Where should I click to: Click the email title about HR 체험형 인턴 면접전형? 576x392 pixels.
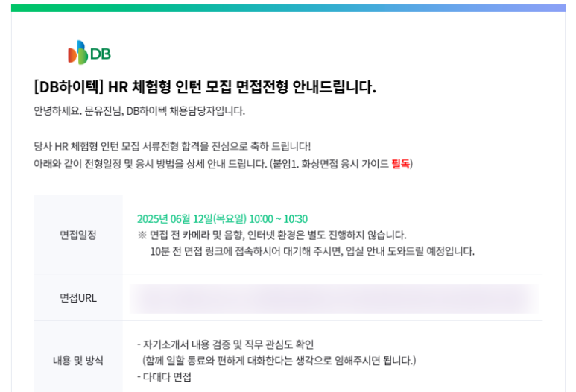coord(205,87)
